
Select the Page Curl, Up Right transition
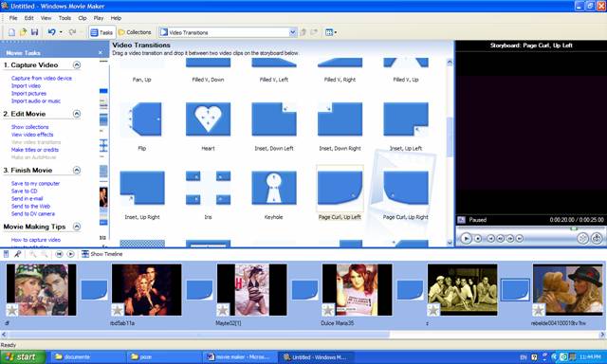(x=406, y=188)
